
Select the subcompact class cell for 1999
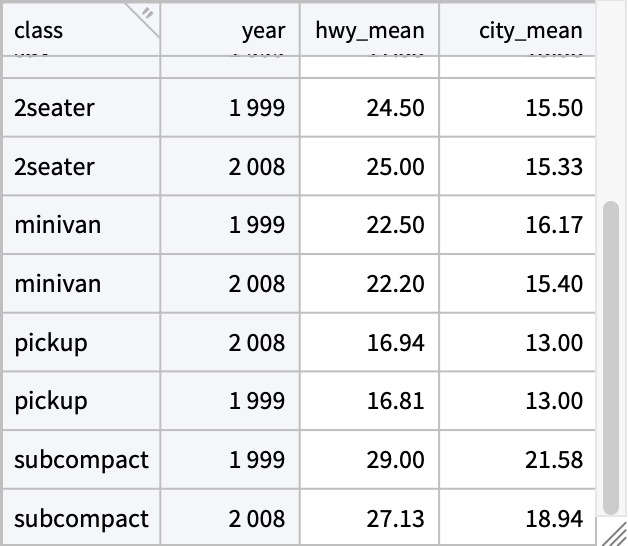[x=81, y=460]
